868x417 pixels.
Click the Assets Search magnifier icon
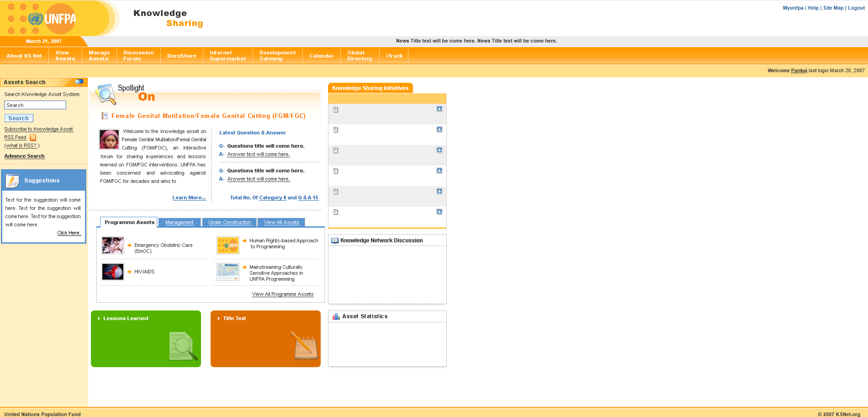(x=79, y=82)
